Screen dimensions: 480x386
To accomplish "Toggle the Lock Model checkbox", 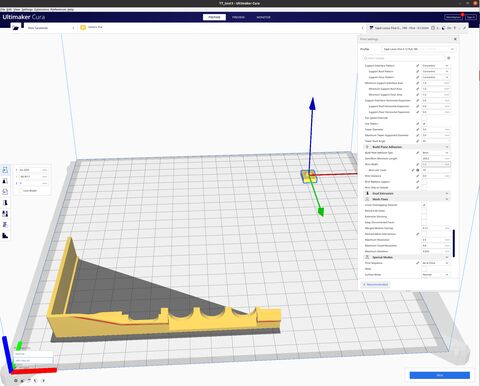I will pyautogui.click(x=21, y=191).
